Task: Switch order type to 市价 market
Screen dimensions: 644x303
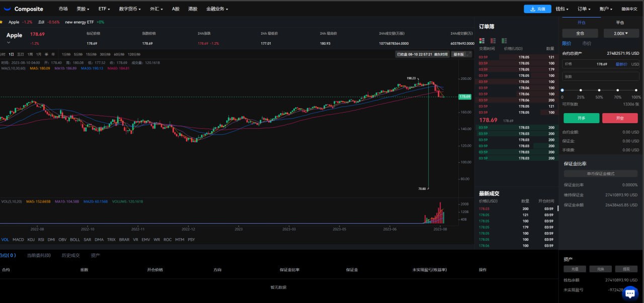Action: 587,43
